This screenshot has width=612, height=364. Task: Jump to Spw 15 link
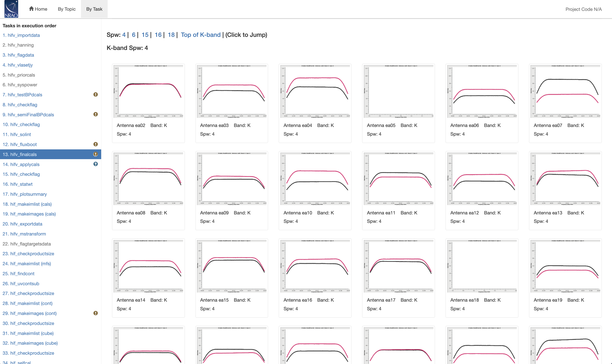(x=145, y=35)
